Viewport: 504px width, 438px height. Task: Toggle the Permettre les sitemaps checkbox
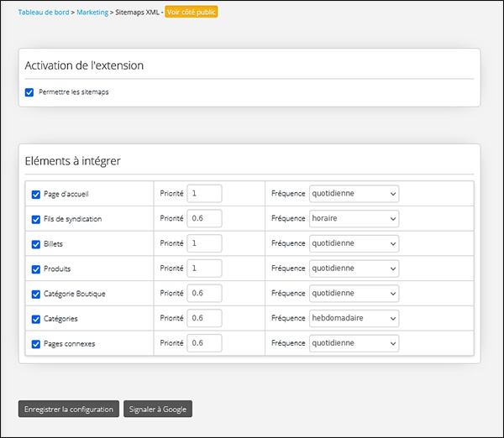pyautogui.click(x=29, y=92)
